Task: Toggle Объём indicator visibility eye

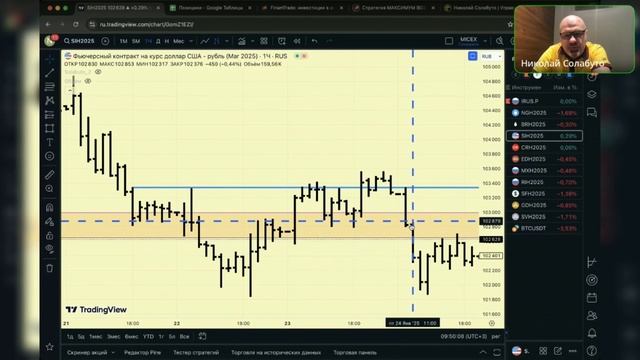Action: pyautogui.click(x=88, y=81)
